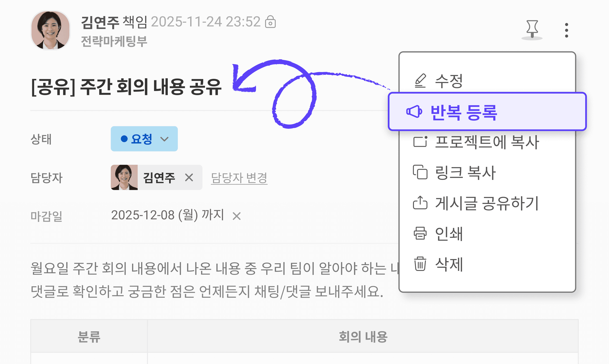Select 프로젝트에 복사 from the menu

(x=487, y=142)
